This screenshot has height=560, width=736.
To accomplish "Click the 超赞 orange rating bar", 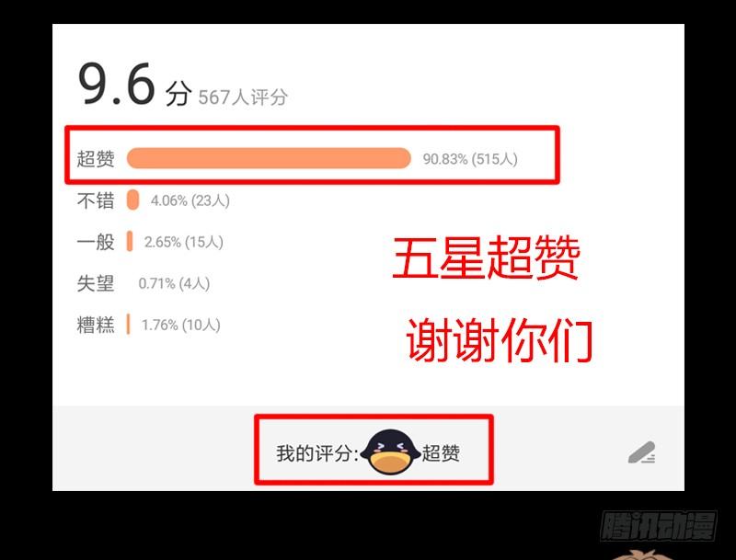I will 269,158.
